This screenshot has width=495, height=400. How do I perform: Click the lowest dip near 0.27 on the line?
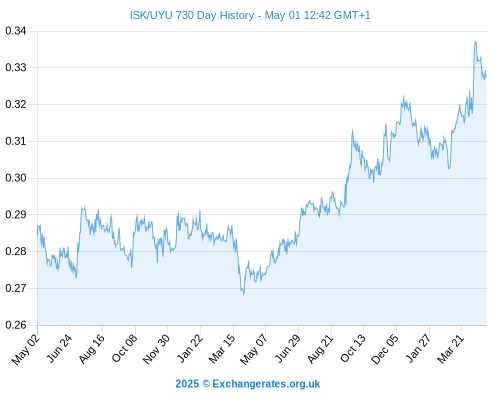243,294
